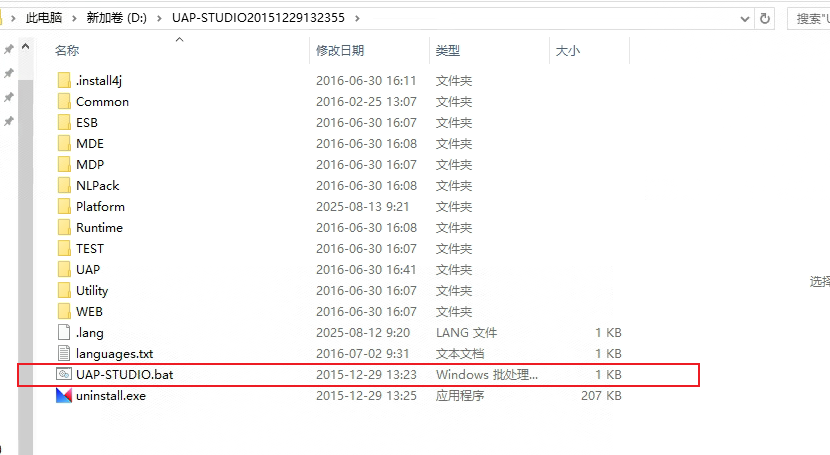
Task: Click the uninstall.exe application icon
Action: pos(64,396)
